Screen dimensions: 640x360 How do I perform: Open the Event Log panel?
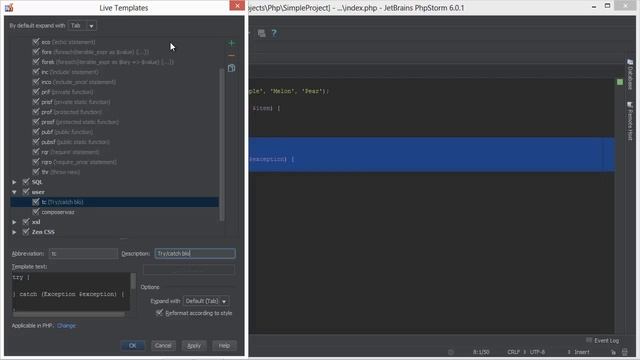[x=603, y=340]
